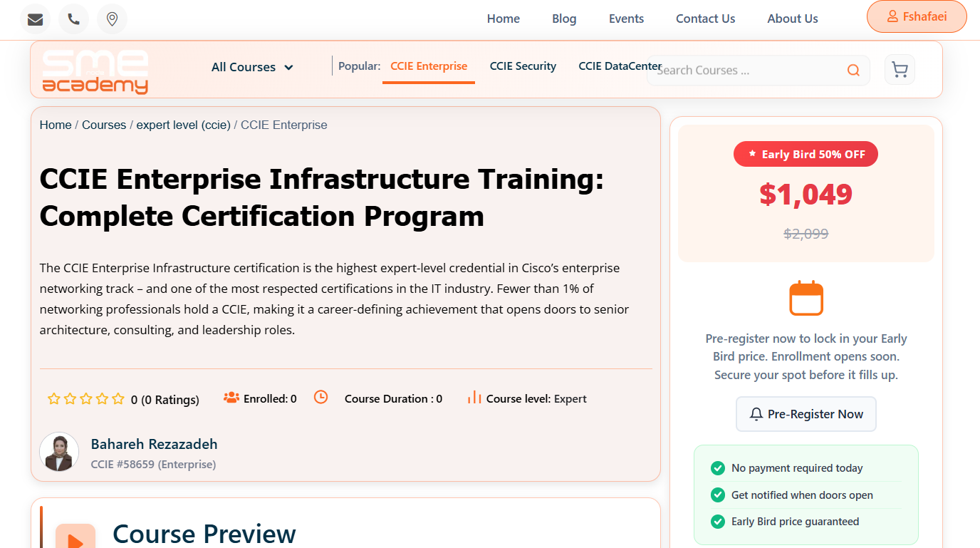The height and width of the screenshot is (548, 980).
Task: Click the search magnifier icon
Action: (x=853, y=70)
